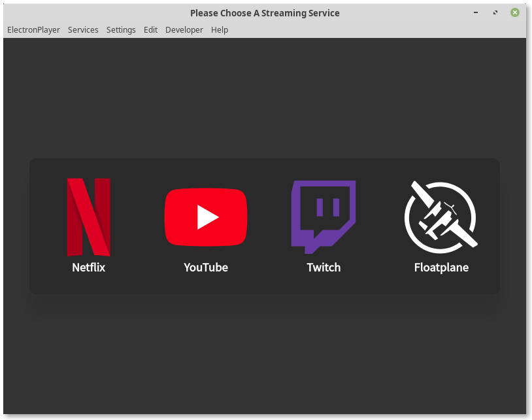Choose the Floatplane airplane logo

441,217
